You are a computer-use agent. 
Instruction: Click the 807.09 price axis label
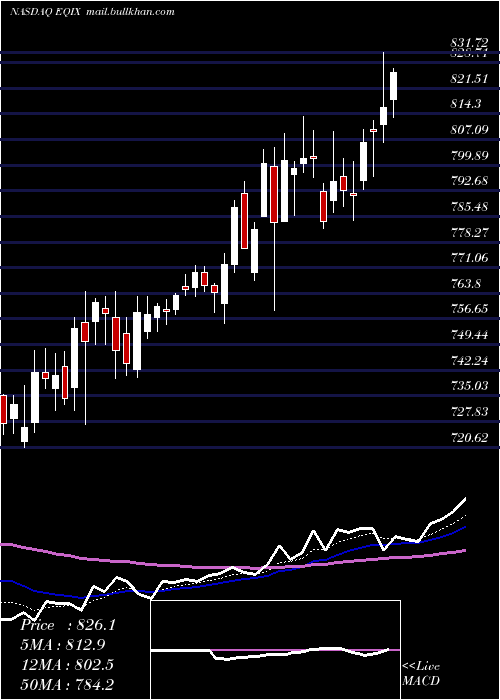click(x=469, y=130)
